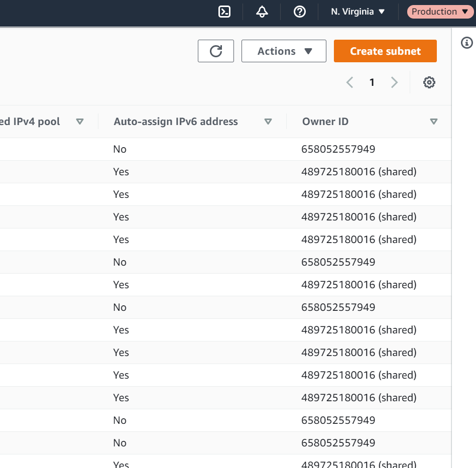
Task: Click the Create subnet button
Action: (385, 51)
